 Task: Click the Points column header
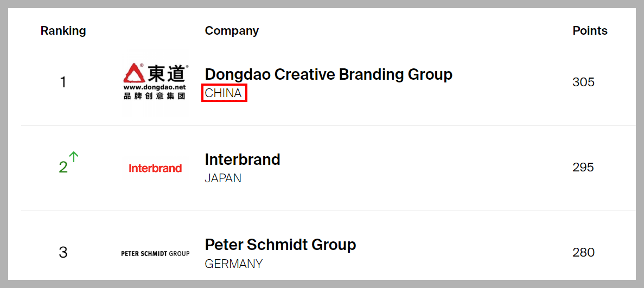click(x=590, y=31)
